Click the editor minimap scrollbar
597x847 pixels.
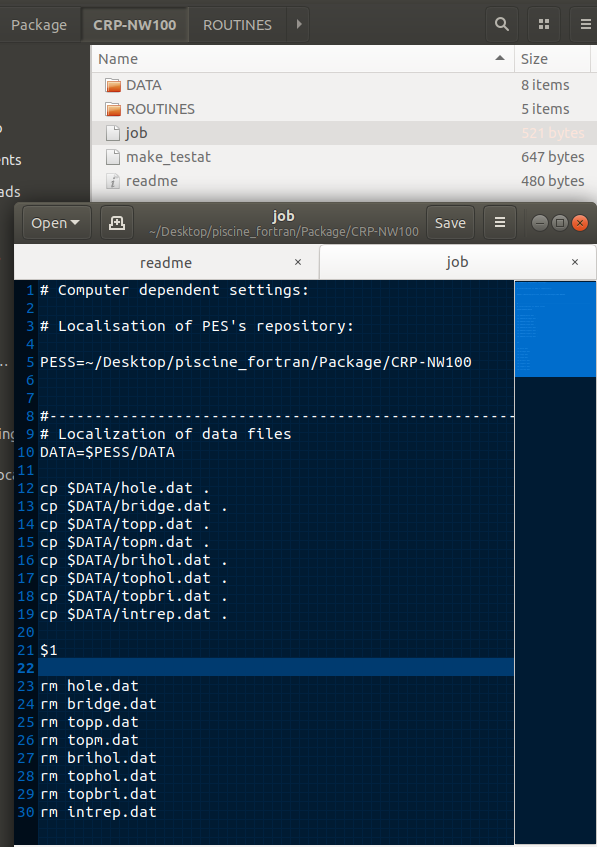coord(551,330)
